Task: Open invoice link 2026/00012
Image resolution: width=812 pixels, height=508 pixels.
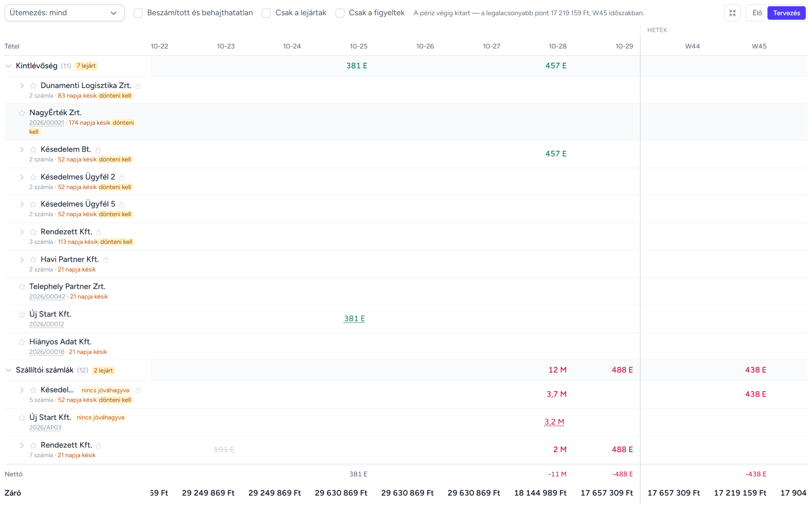Action: tap(47, 324)
